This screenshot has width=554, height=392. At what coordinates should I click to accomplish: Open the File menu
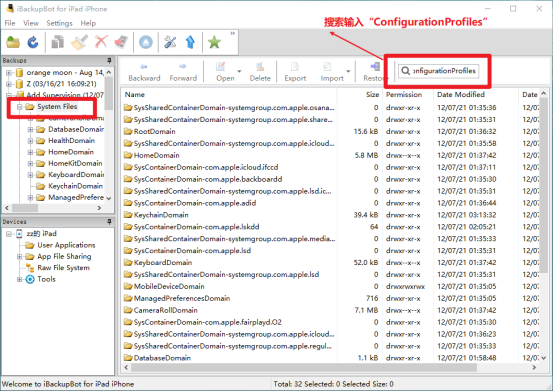10,23
